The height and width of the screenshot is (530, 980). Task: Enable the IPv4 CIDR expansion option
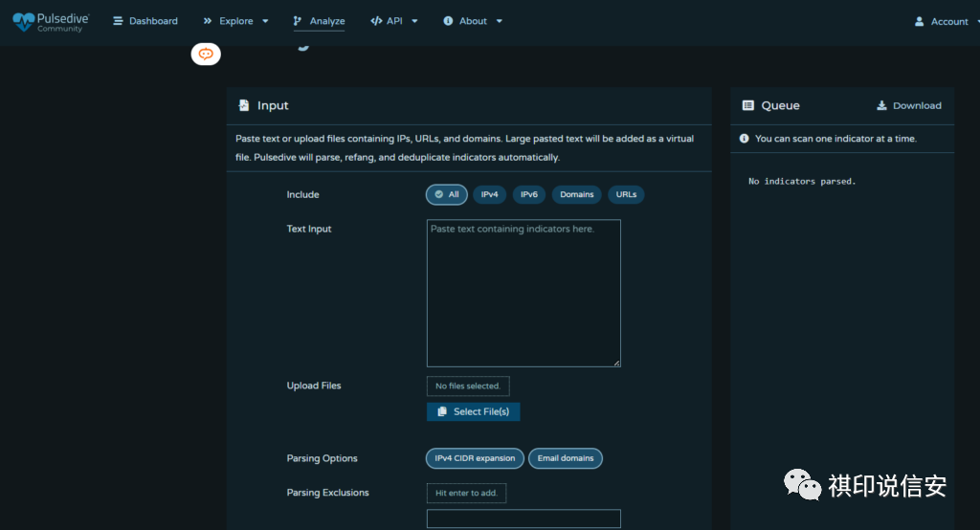tap(475, 458)
